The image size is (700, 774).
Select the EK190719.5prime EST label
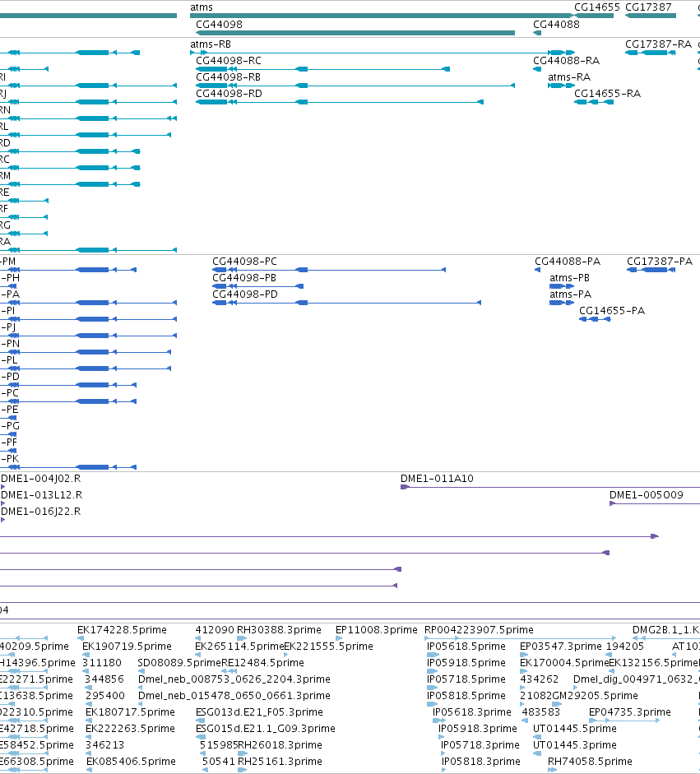tap(127, 647)
